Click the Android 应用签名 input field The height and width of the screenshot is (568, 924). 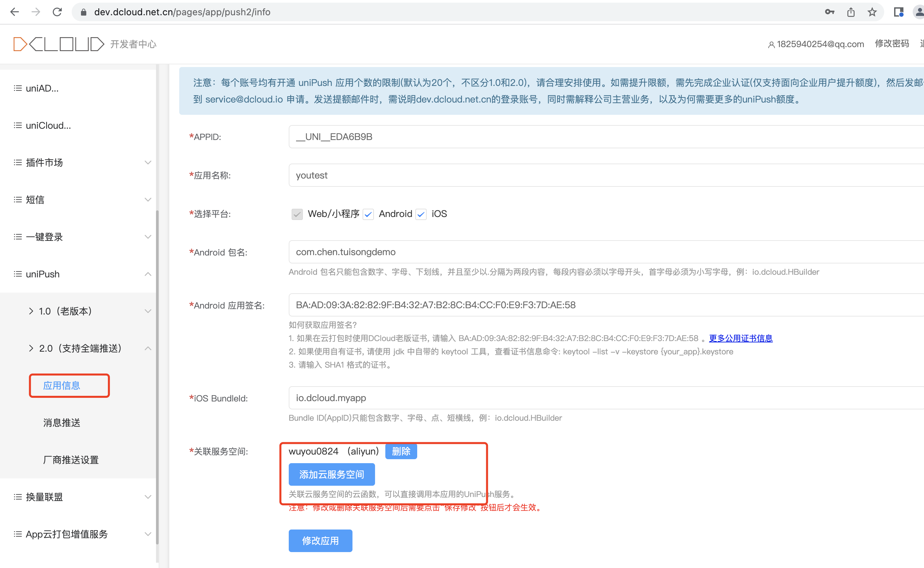coord(606,305)
